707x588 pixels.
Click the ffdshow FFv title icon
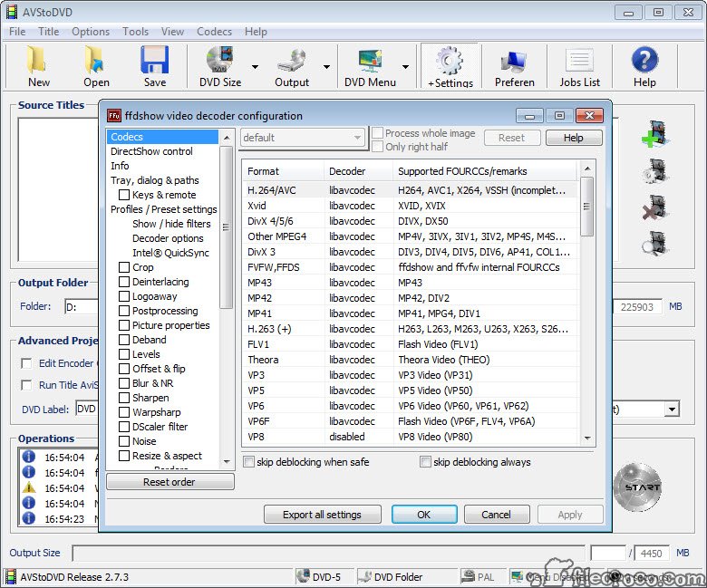(x=113, y=116)
